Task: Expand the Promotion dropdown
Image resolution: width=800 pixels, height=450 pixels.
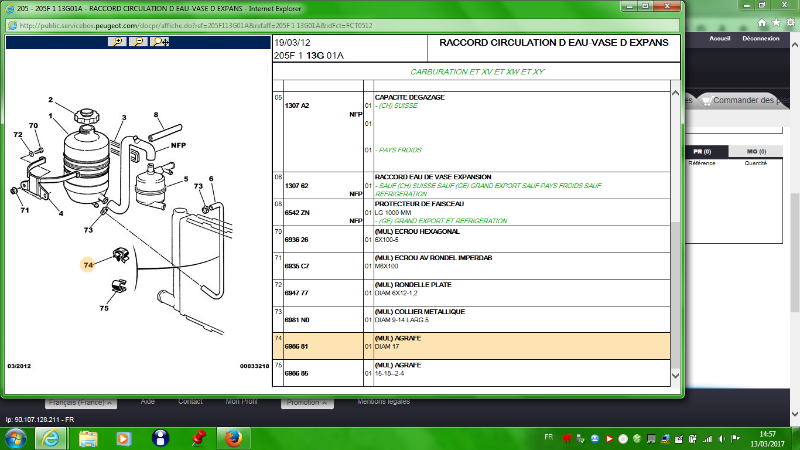Action: tap(307, 403)
